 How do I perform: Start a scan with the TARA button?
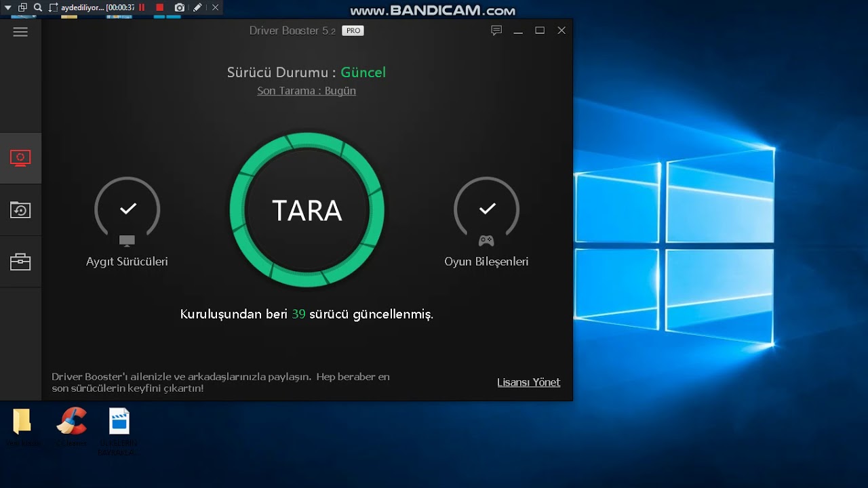pos(307,210)
